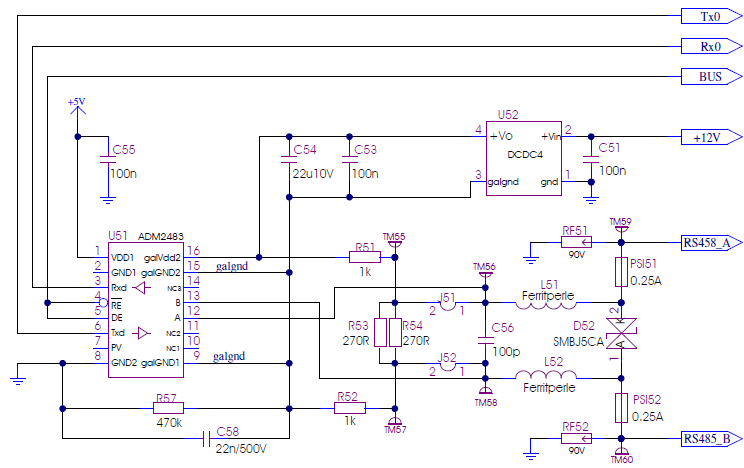
Task: Select capacitor C56 symbol
Action: tap(485, 340)
